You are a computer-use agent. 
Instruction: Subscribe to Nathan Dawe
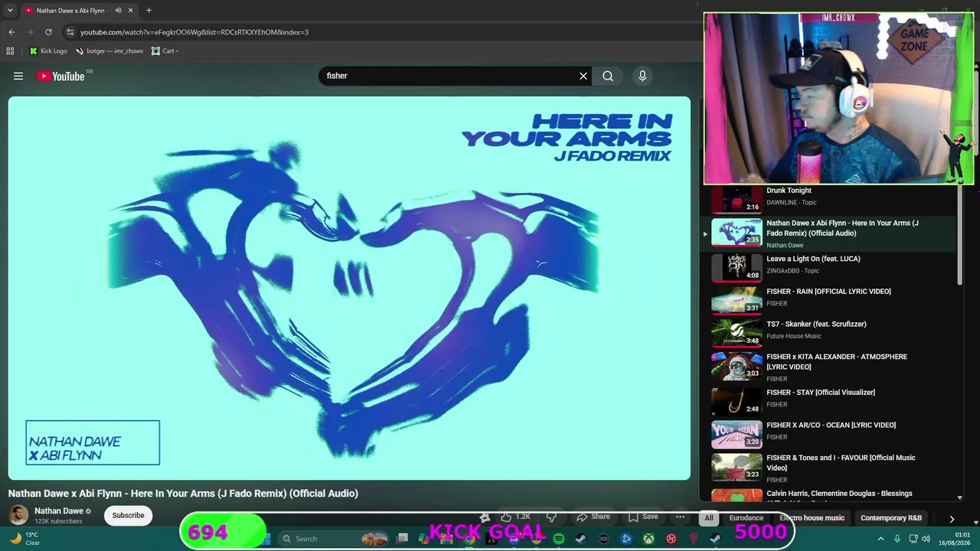tap(128, 515)
